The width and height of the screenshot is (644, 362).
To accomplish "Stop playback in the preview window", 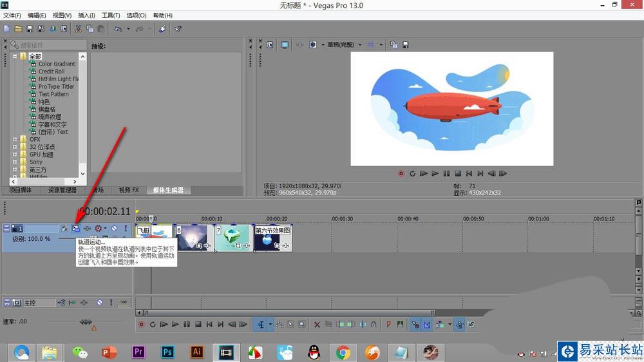I will [458, 173].
